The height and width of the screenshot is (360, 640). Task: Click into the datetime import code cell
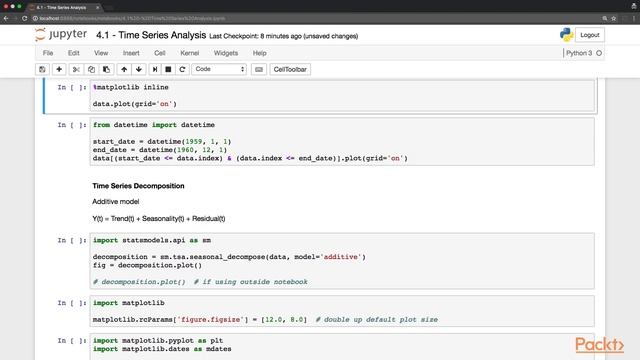(x=342, y=142)
